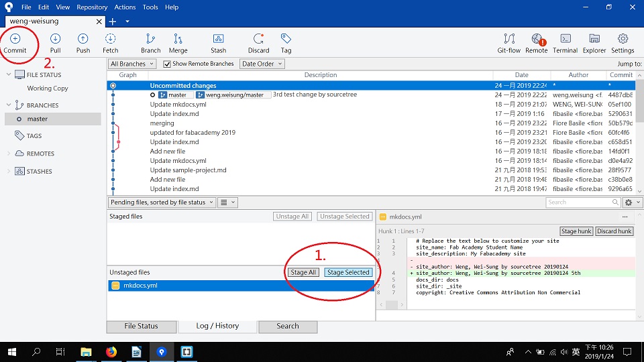Open the diff options gear menu
This screenshot has height=362, width=644.
pyautogui.click(x=632, y=202)
